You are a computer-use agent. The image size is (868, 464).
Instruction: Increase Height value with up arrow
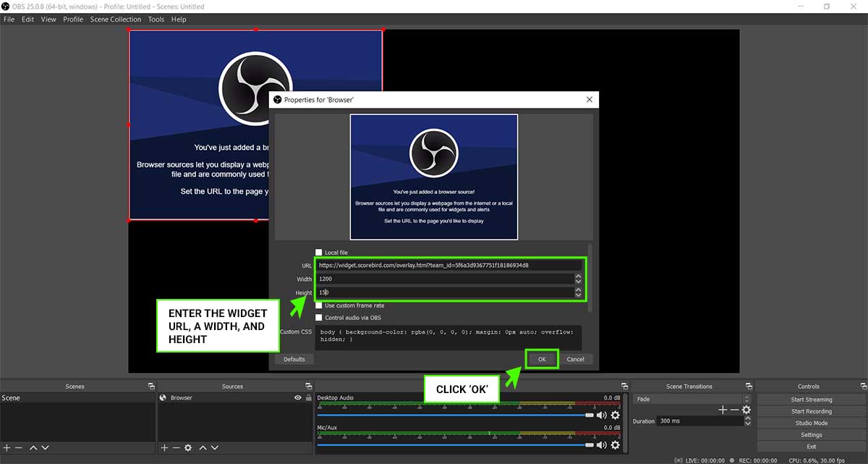tap(578, 290)
